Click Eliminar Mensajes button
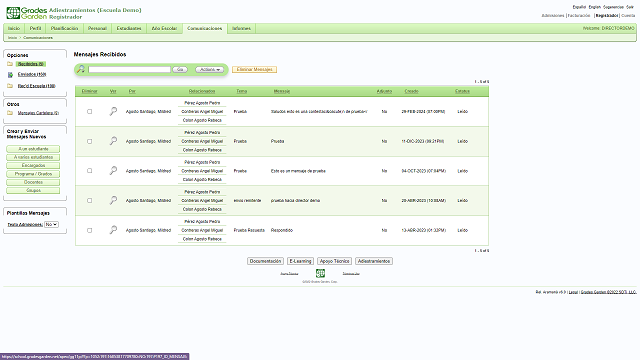The height and width of the screenshot is (360, 640). (254, 69)
